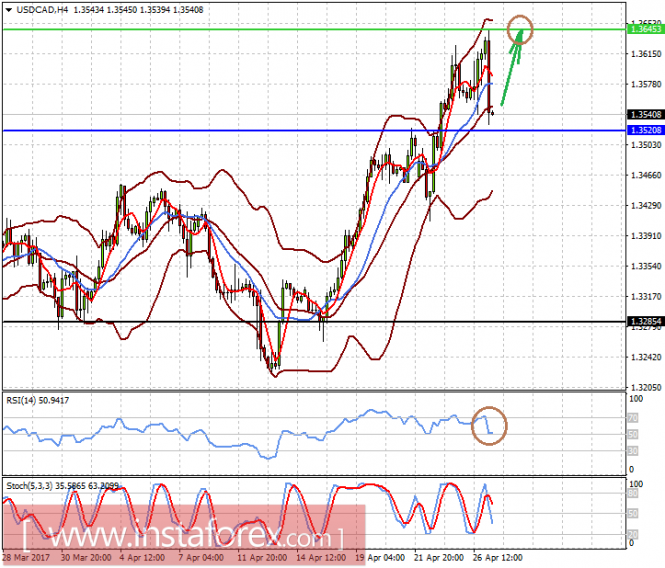Image resolution: width=665 pixels, height=568 pixels.
Task: Click the USDCAD,H4 dropdown triangle
Action: click(x=9, y=10)
